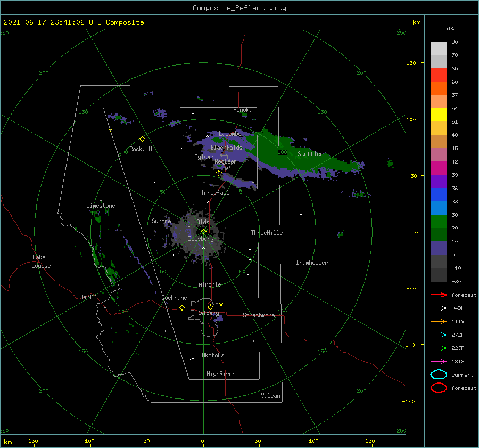Click the Airdrie town label

pyautogui.click(x=210, y=284)
